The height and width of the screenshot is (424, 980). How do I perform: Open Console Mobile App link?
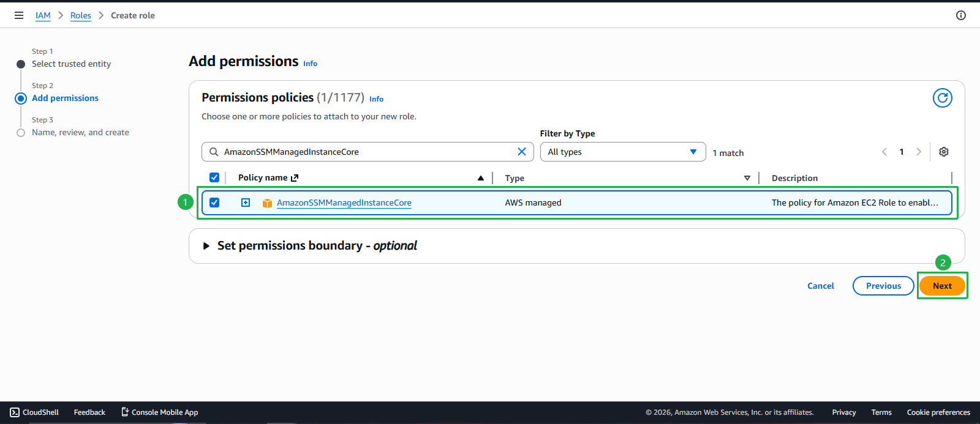tap(160, 412)
